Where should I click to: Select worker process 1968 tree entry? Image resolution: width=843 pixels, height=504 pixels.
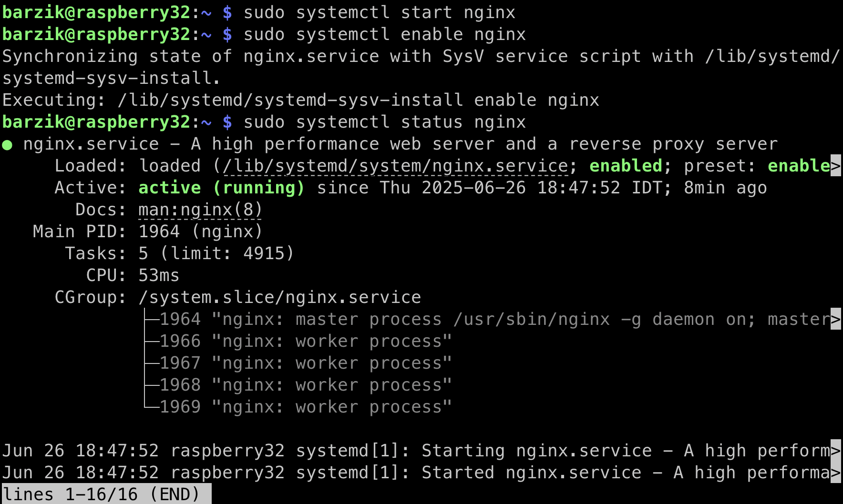(306, 385)
